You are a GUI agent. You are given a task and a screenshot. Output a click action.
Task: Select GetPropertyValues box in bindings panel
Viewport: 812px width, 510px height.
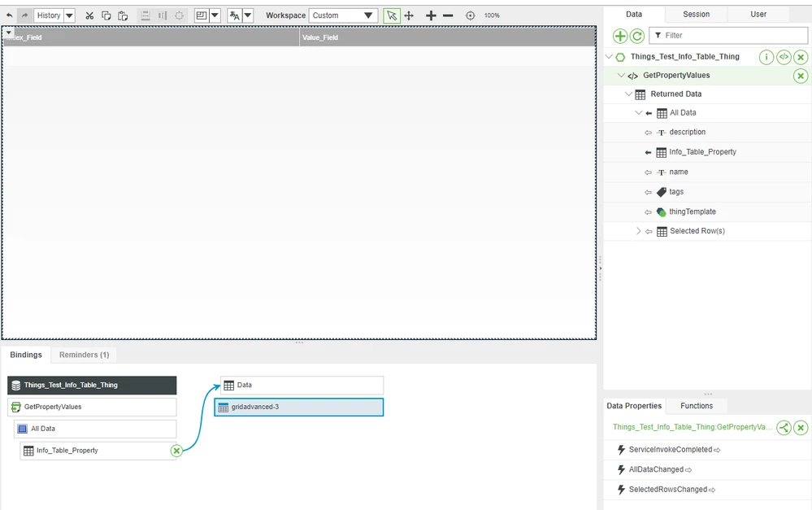(92, 407)
